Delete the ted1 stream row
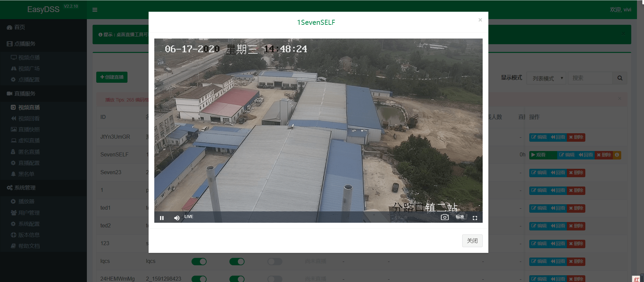This screenshot has height=282, width=644. pos(576,208)
